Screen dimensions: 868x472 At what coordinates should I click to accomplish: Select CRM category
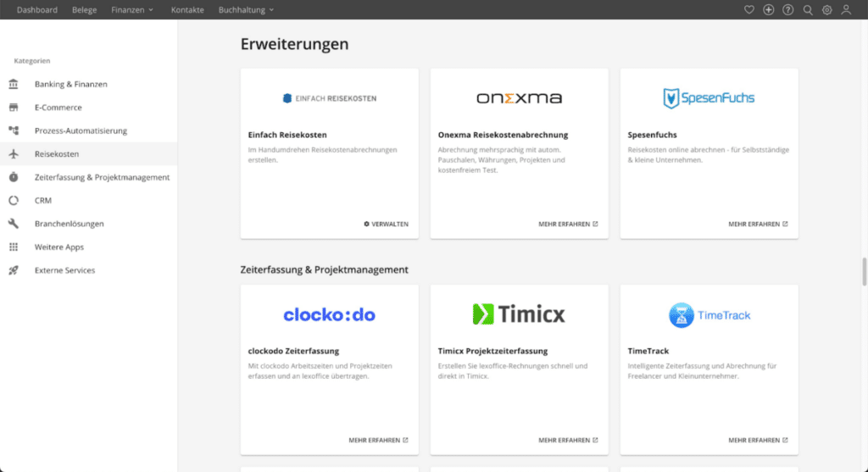coord(88,200)
